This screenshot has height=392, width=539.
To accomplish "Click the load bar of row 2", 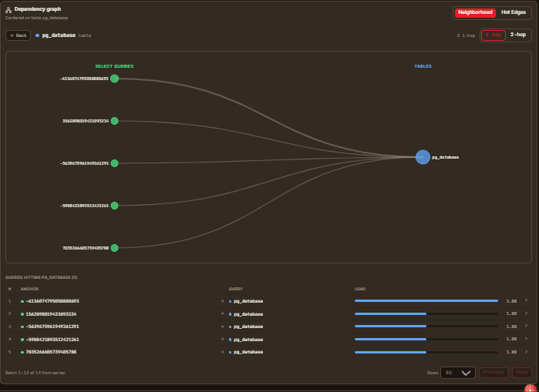I will click(x=426, y=313).
